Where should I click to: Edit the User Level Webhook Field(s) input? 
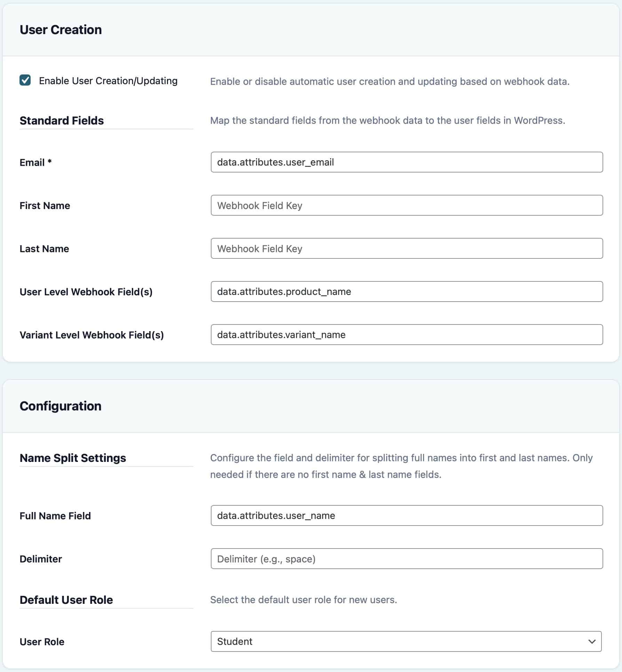pyautogui.click(x=406, y=291)
